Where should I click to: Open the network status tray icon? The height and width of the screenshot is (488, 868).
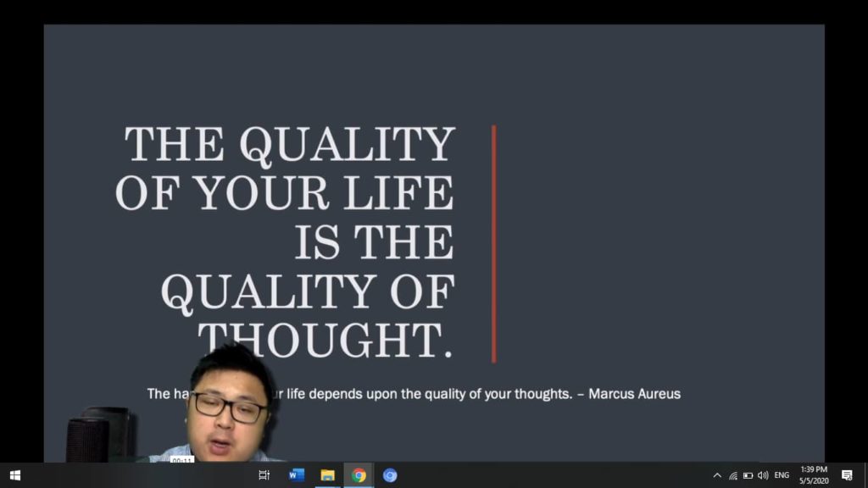tap(732, 475)
